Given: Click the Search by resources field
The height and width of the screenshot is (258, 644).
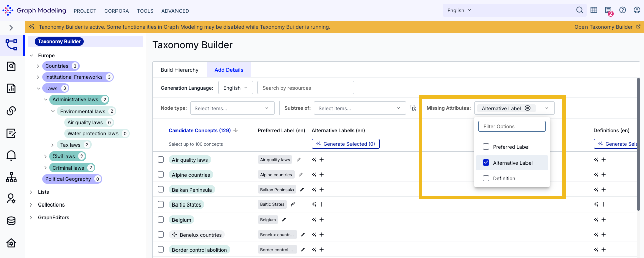Looking at the screenshot, I should coord(306,88).
